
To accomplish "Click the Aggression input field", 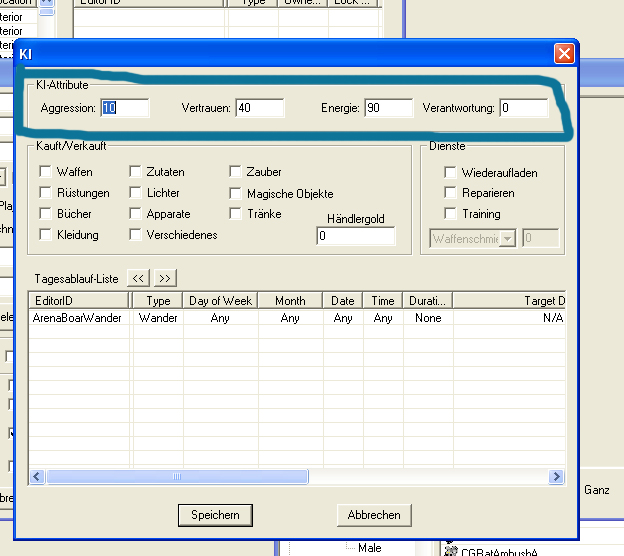I will click(124, 108).
